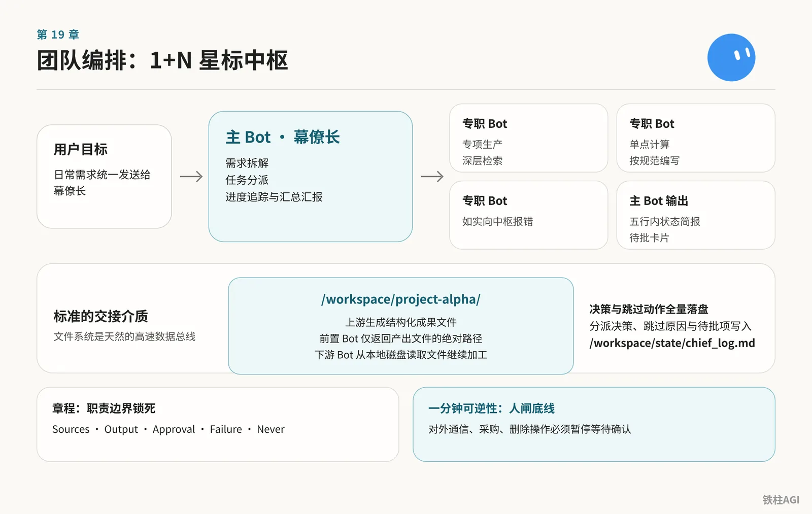This screenshot has width=812, height=514.
Task: Select the '五行内状态简报' text
Action: pyautogui.click(x=665, y=221)
